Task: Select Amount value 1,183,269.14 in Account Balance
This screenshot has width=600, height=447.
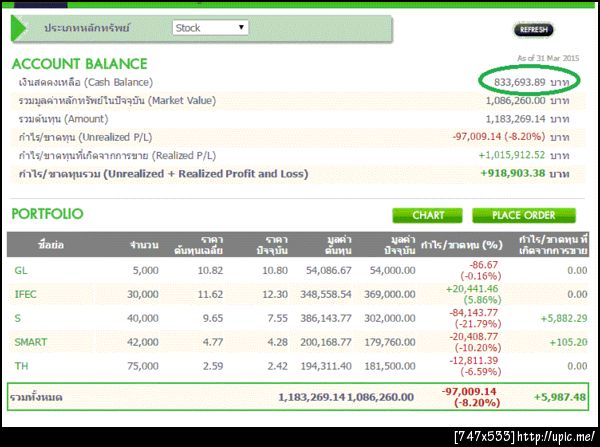Action: point(515,119)
